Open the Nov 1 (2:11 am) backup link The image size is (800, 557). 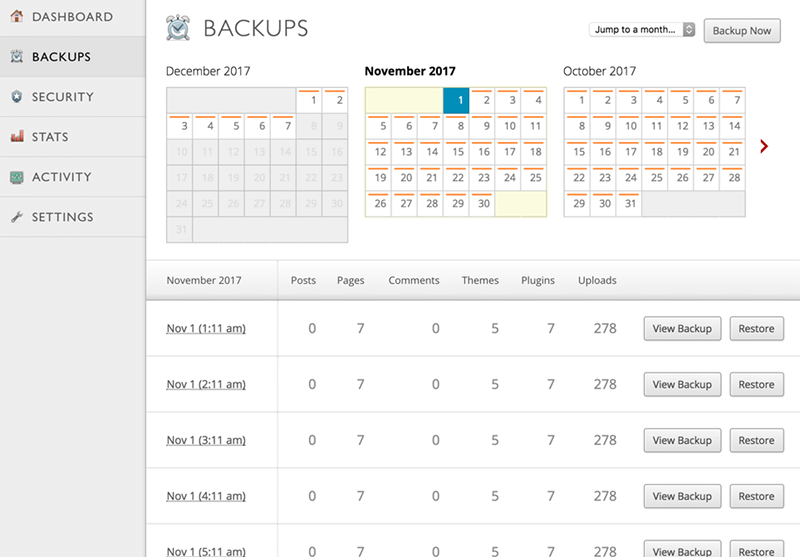(206, 384)
